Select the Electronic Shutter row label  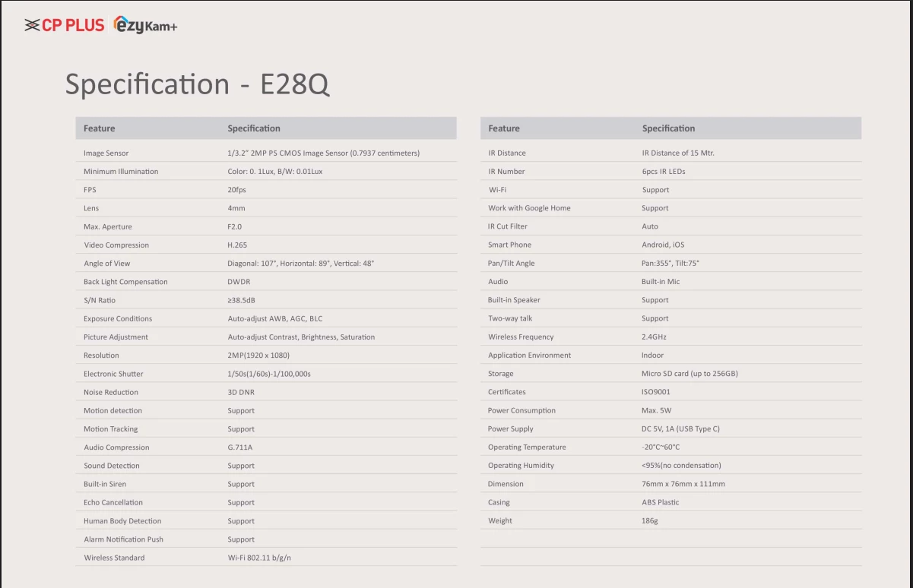coord(113,374)
